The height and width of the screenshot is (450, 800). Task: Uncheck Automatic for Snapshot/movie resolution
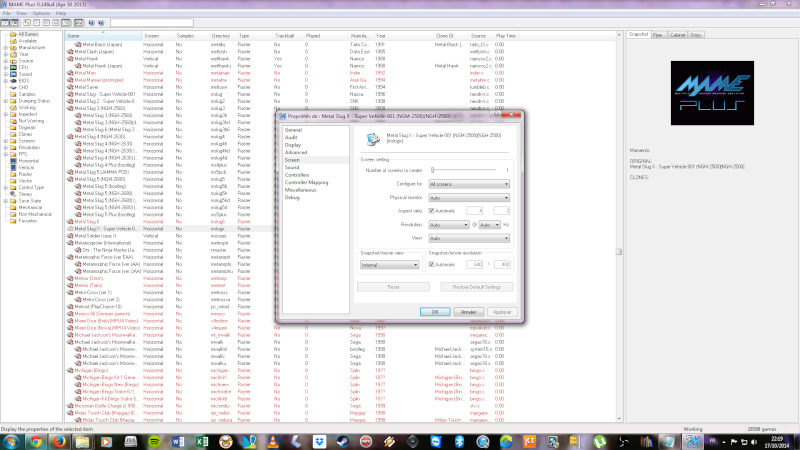pyautogui.click(x=432, y=264)
